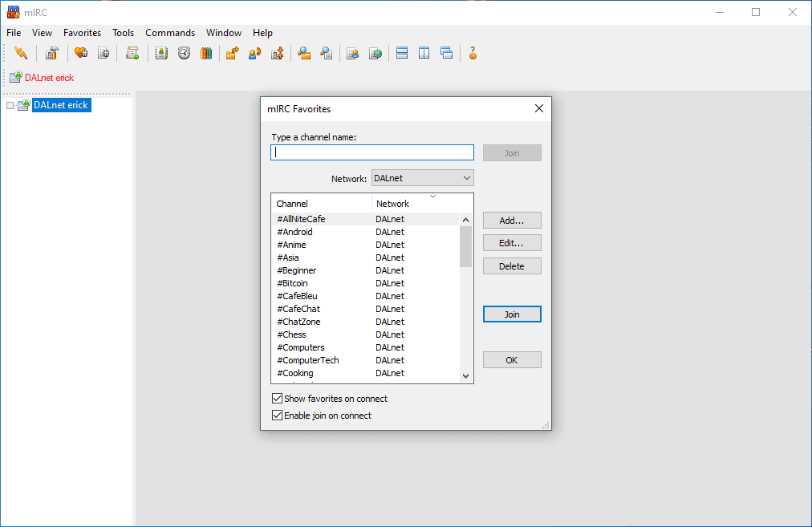
Task: Open Favorites heart toolbar icon
Action: point(81,53)
